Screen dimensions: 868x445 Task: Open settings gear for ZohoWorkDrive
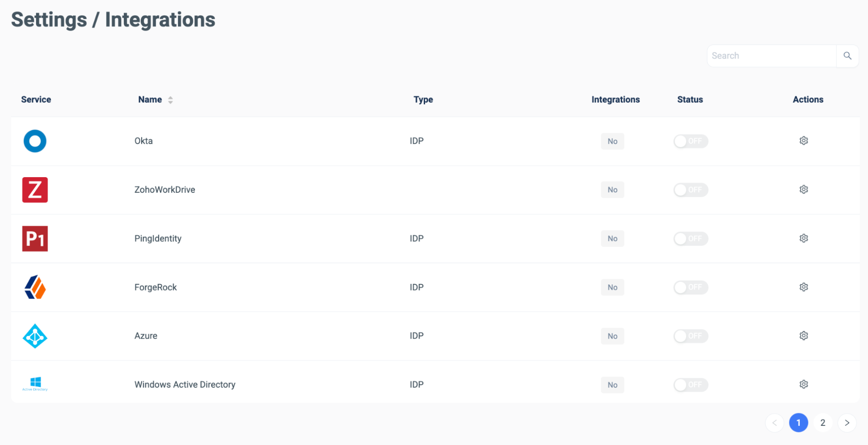(804, 189)
